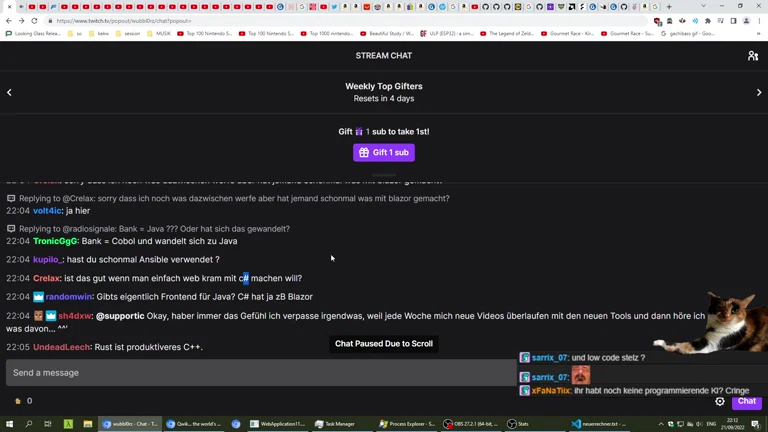Click the @supportic mention in sh4dxw's message
768x432 pixels.
point(120,316)
